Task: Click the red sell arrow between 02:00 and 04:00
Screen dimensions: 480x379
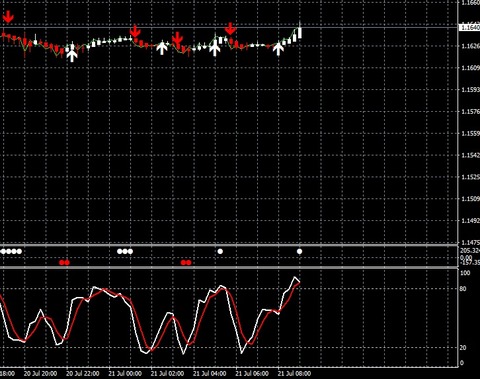Action: pos(178,39)
